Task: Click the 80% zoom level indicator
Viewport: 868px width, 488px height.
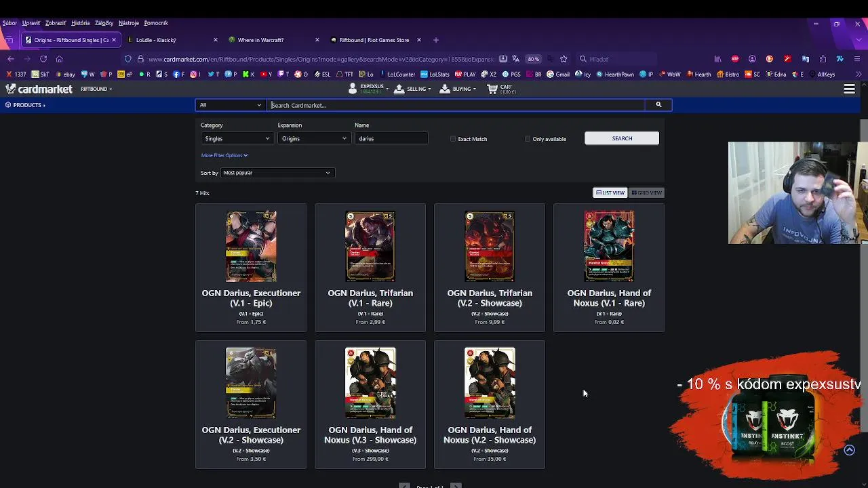Action: coord(534,59)
